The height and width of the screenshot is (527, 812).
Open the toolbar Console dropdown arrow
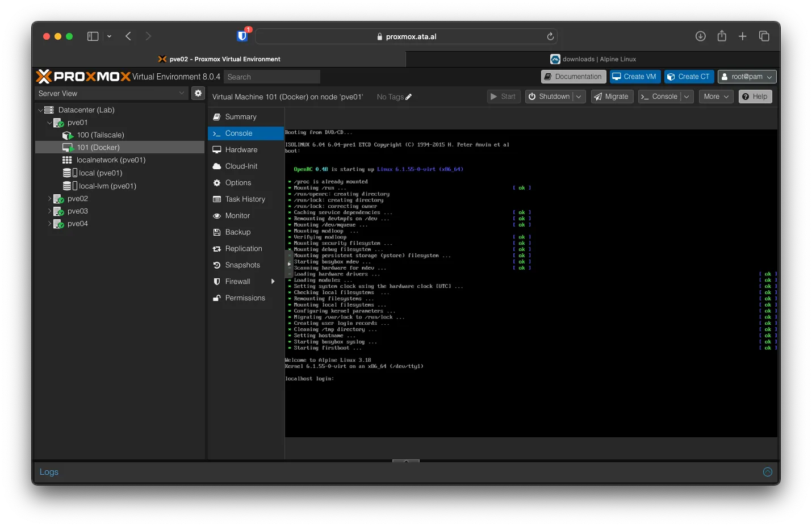687,97
